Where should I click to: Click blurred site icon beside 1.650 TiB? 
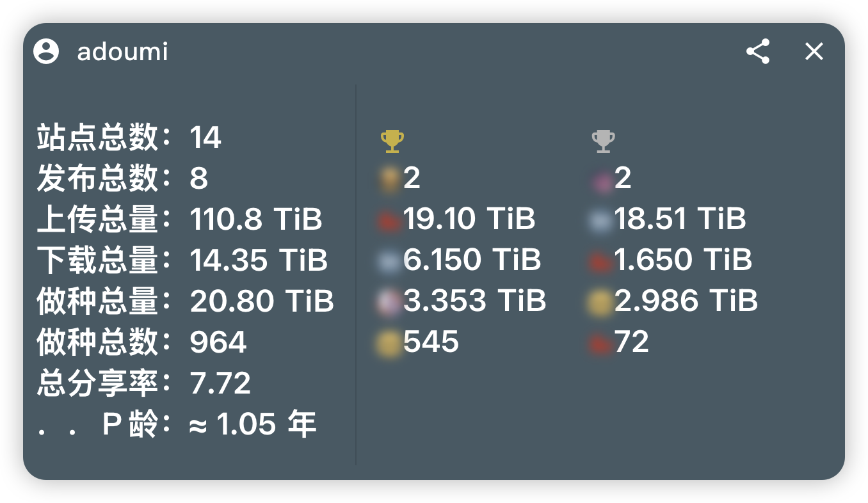pos(601,261)
